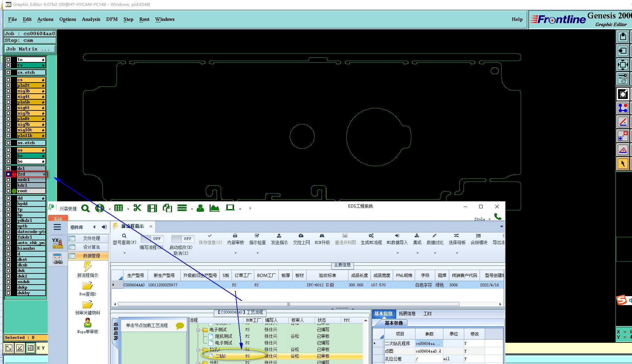Open the Analysis menu
The height and width of the screenshot is (364, 632).
[91, 19]
